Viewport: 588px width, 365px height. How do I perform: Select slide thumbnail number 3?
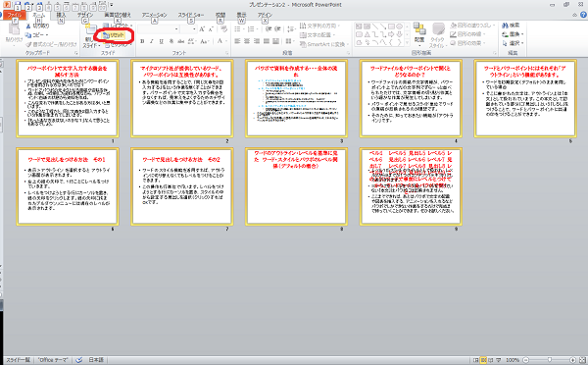[296, 98]
